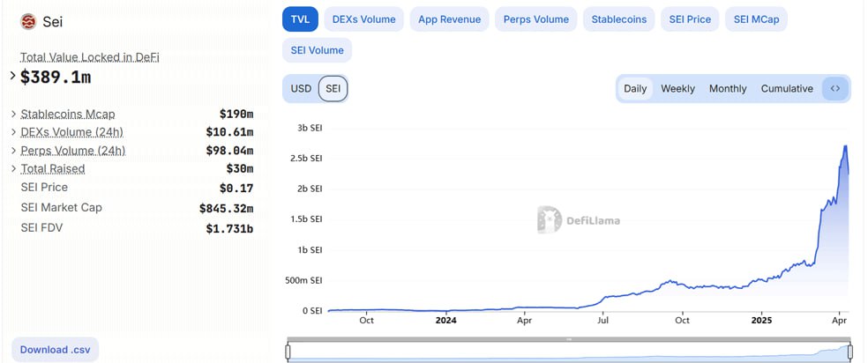This screenshot has width=868, height=363.
Task: Enable the DEXs Volume chart
Action: click(363, 19)
